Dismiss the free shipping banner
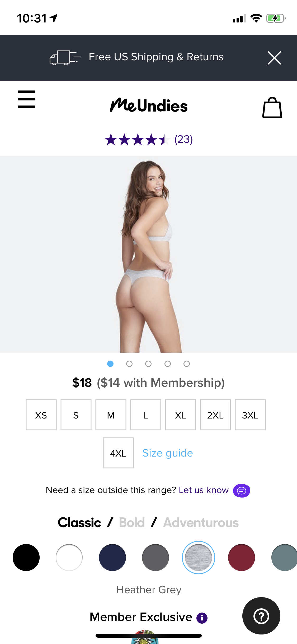 point(274,58)
